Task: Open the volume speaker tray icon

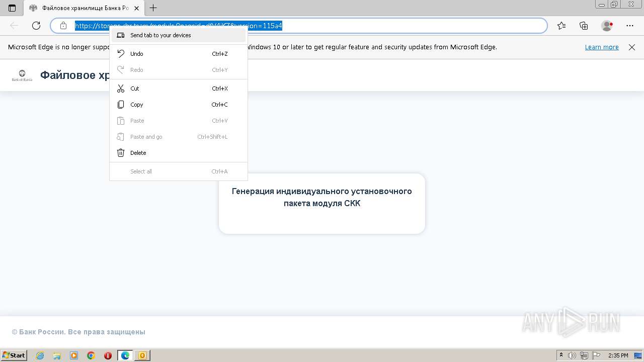Action: [x=572, y=355]
